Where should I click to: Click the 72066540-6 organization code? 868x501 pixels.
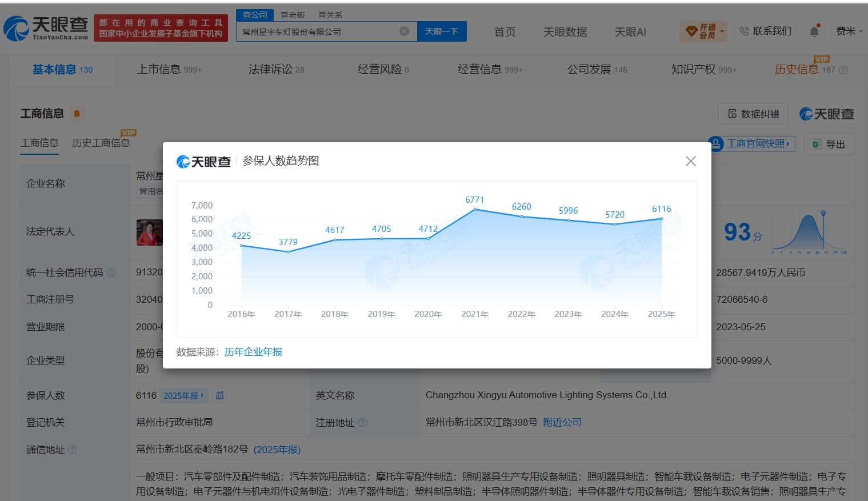click(742, 299)
